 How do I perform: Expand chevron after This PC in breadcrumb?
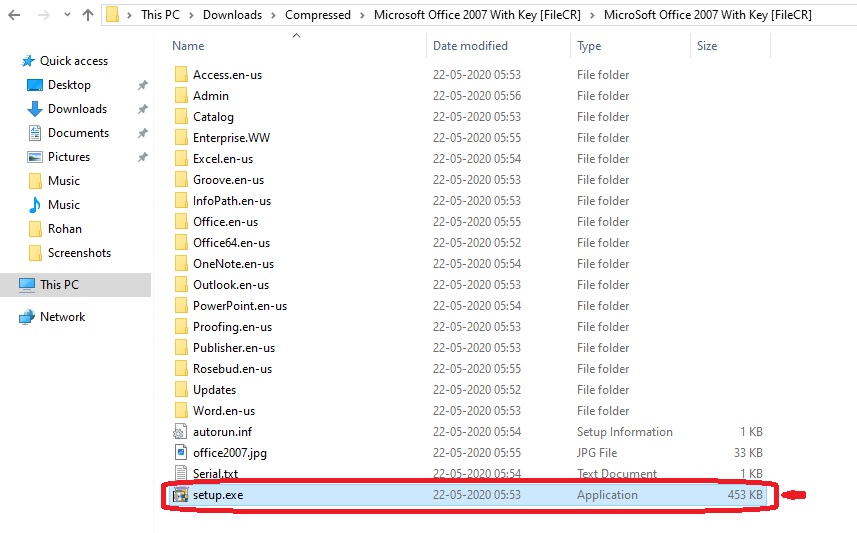click(191, 15)
